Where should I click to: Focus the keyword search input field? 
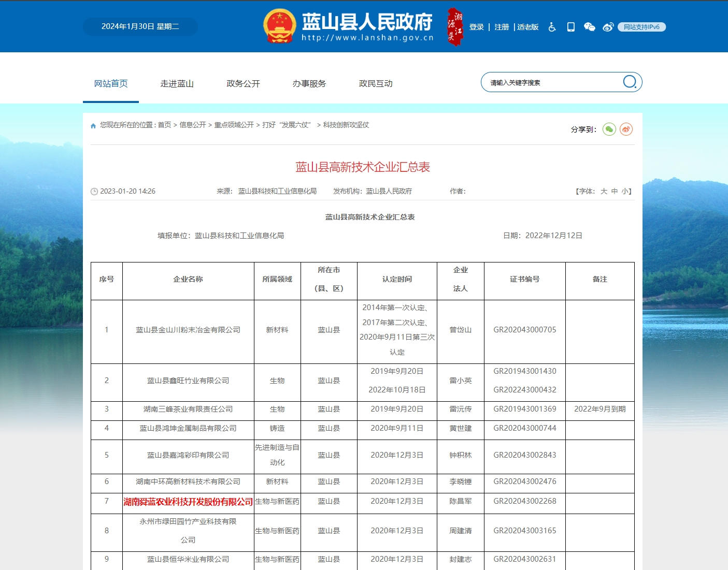click(x=552, y=82)
